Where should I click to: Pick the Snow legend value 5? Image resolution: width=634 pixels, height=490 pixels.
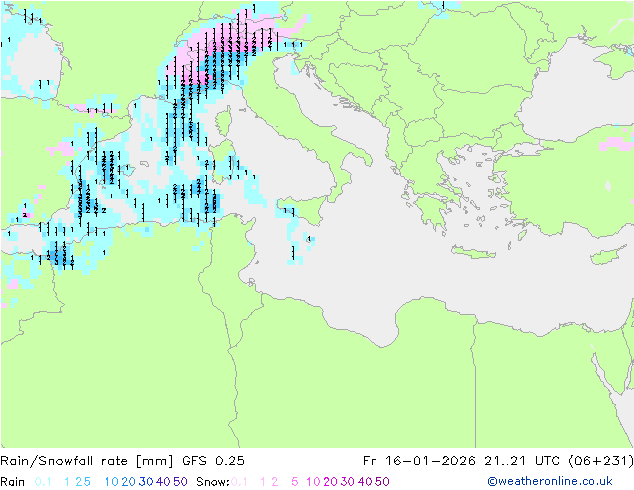point(295,482)
